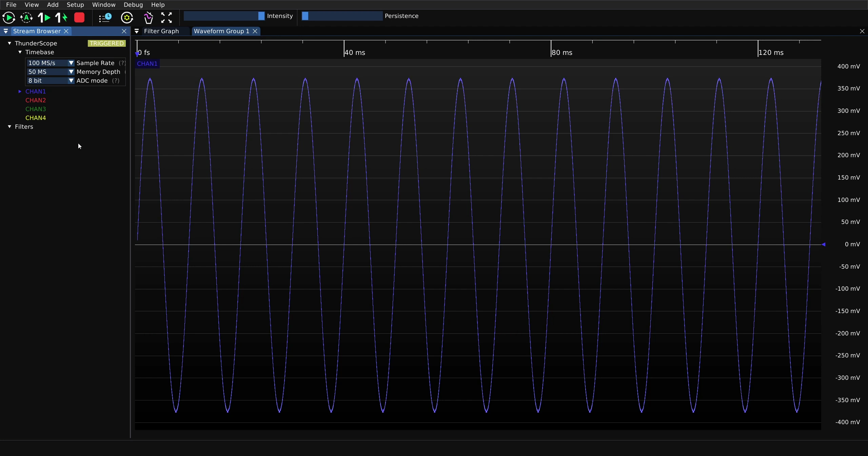This screenshot has width=868, height=456.
Task: Close the waveform dock area
Action: tap(862, 31)
